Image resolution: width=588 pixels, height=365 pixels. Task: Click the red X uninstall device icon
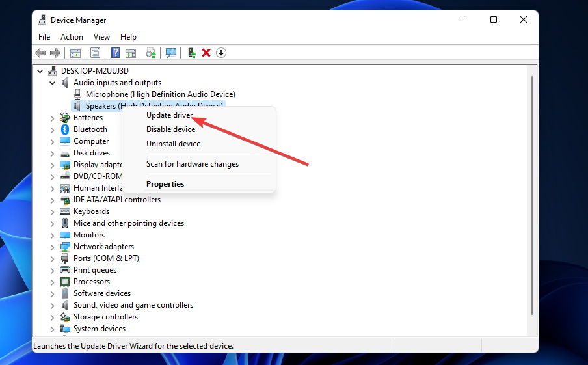(206, 53)
